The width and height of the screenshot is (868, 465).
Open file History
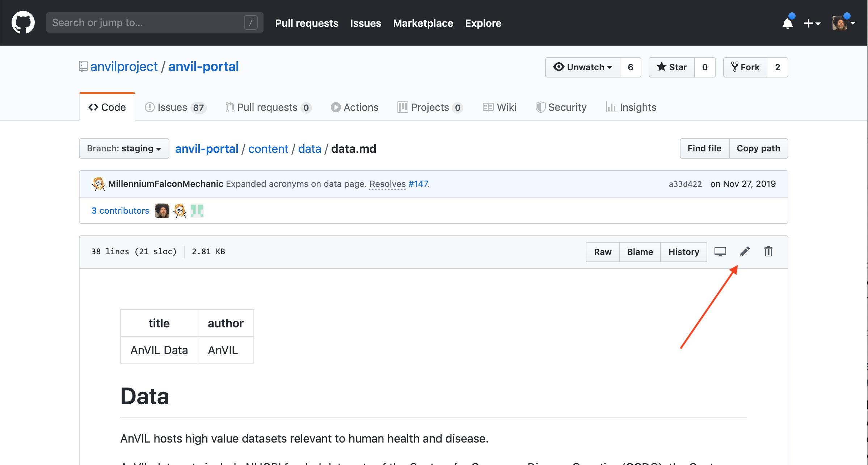(x=684, y=252)
